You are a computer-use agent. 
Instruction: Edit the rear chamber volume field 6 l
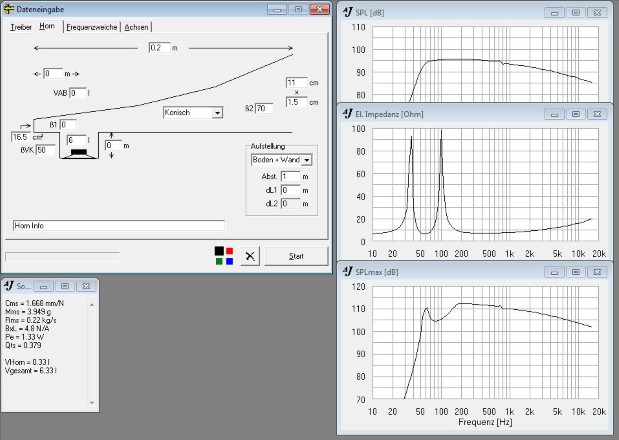tap(76, 140)
